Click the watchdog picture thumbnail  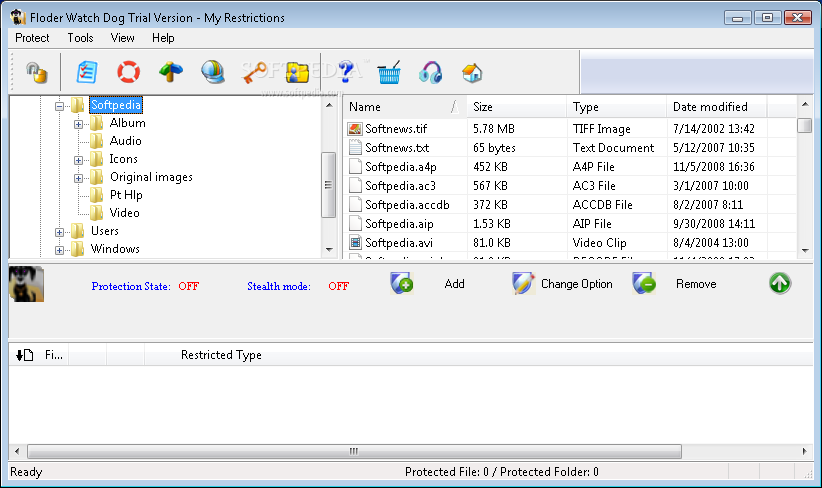coord(26,284)
